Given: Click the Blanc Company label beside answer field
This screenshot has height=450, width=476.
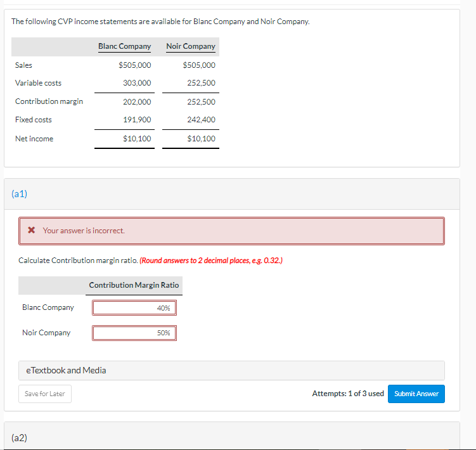Looking at the screenshot, I should [48, 307].
